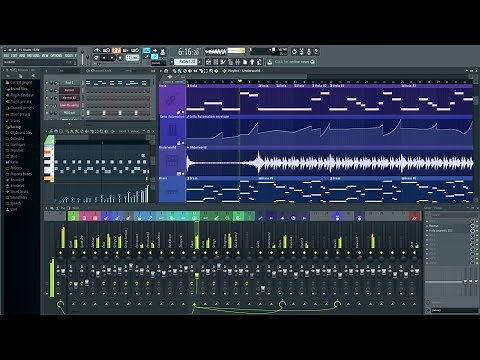Click the Playlist - Underworld title
480x360 pixels.
tap(244, 71)
